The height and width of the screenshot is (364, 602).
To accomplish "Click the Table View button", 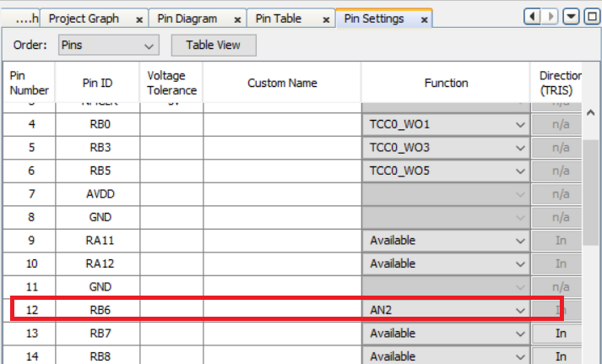I will [x=213, y=46].
